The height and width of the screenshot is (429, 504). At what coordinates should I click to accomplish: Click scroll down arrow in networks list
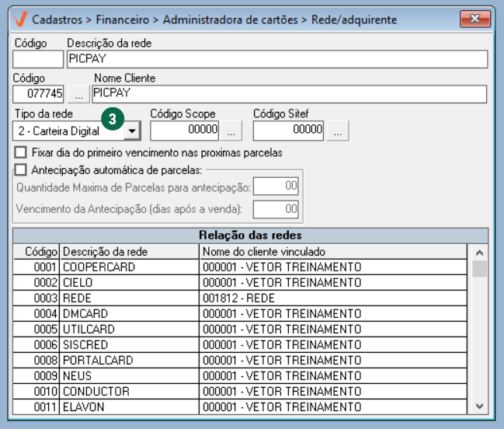(479, 406)
